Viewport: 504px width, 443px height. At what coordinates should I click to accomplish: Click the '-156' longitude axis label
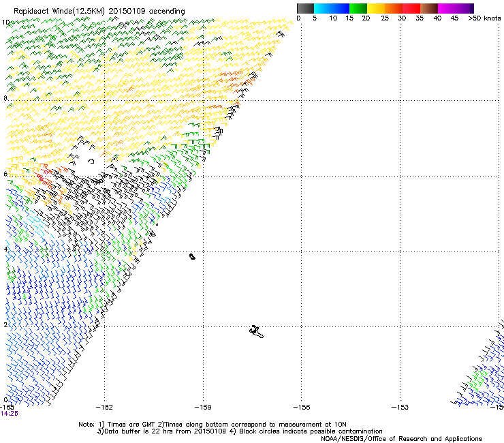pyautogui.click(x=302, y=408)
